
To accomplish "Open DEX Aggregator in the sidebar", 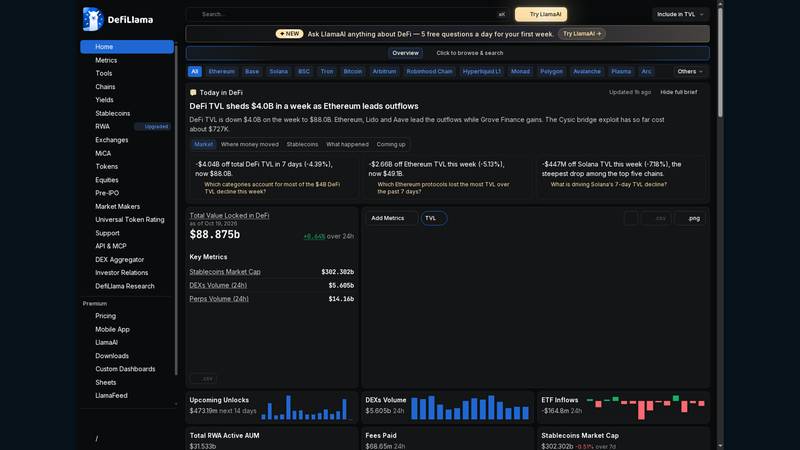I will pos(127,259).
